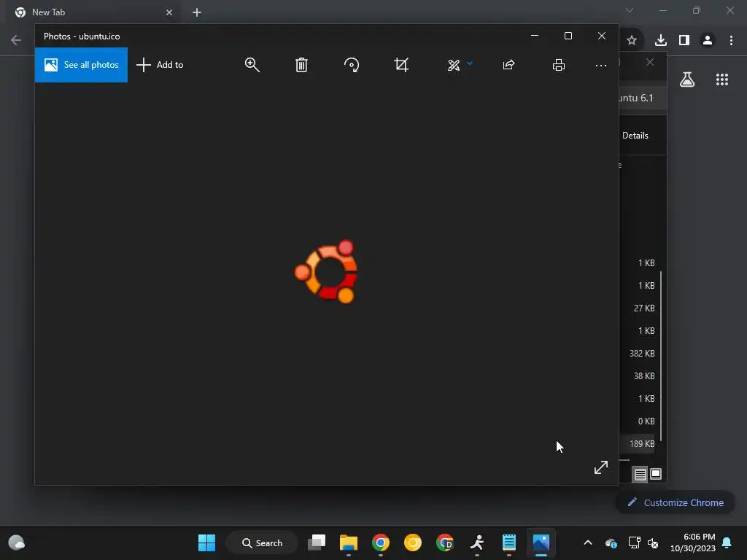
Task: Open Google Chrome from taskbar
Action: point(381,542)
